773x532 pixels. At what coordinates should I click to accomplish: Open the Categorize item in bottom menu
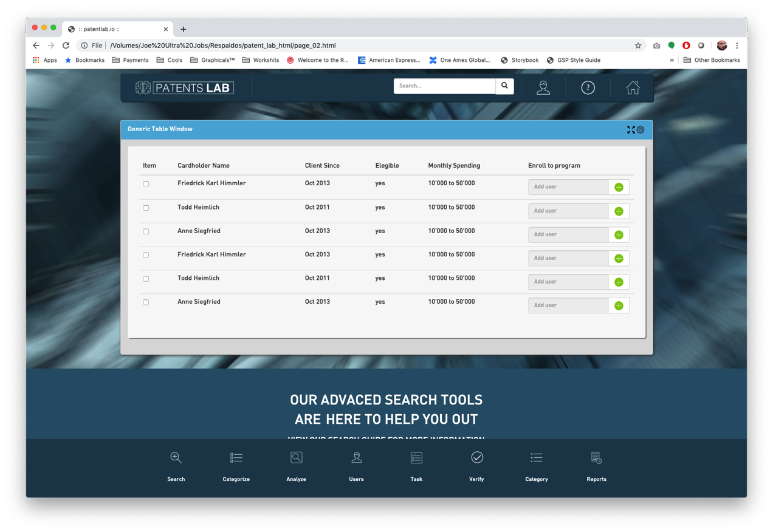(x=236, y=466)
